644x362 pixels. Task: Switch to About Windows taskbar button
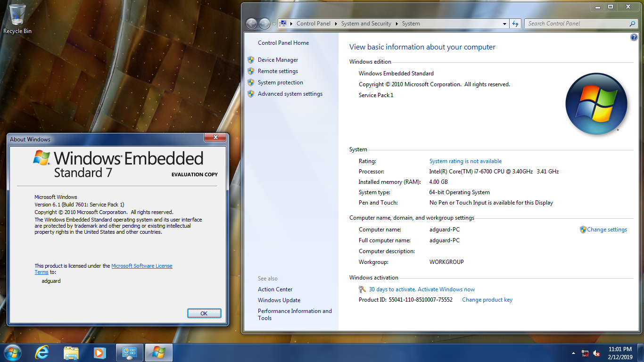(x=159, y=353)
